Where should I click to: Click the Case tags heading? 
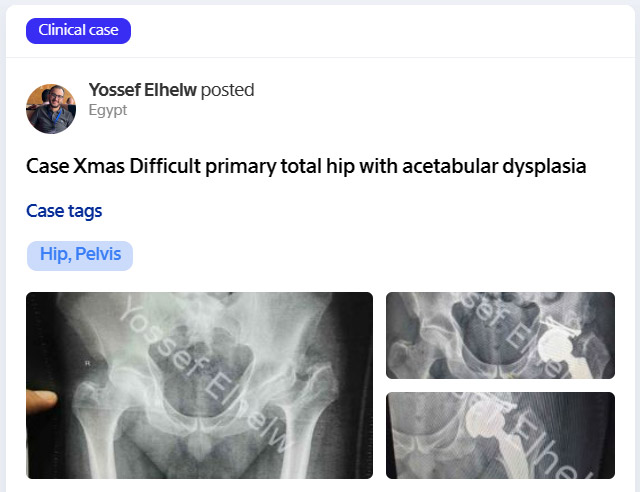point(64,211)
